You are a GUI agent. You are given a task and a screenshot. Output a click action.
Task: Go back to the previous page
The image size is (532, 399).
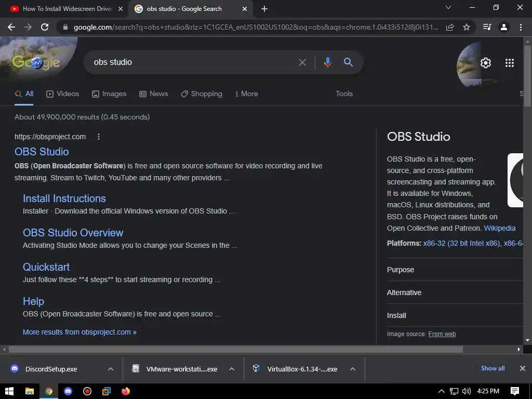[x=11, y=27]
